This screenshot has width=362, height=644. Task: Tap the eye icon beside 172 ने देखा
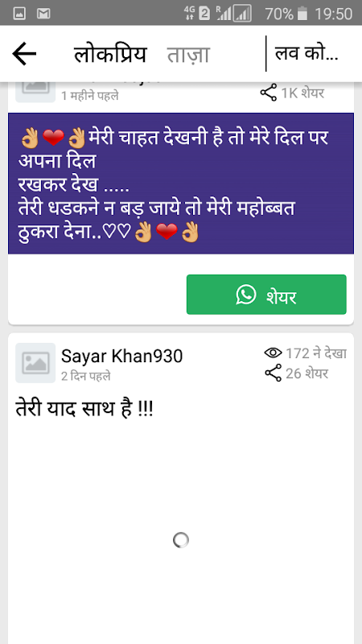273,353
